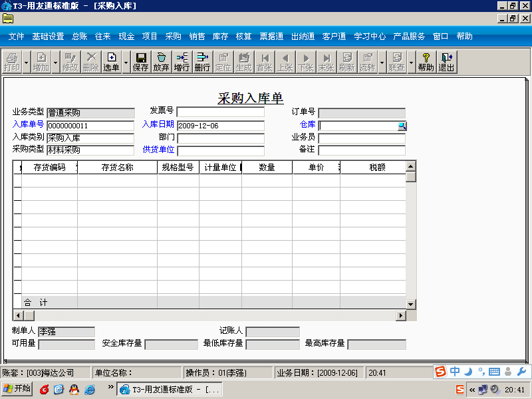Click the 增加 add toolbar icon
The width and height of the screenshot is (532, 399).
(x=41, y=62)
